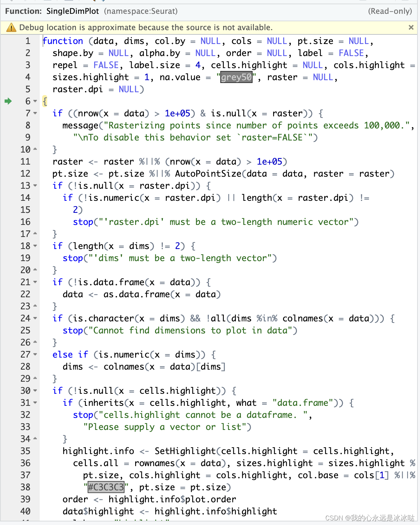Click the SingleDimPlot function name in header
This screenshot has width=420, height=525.
(x=73, y=11)
